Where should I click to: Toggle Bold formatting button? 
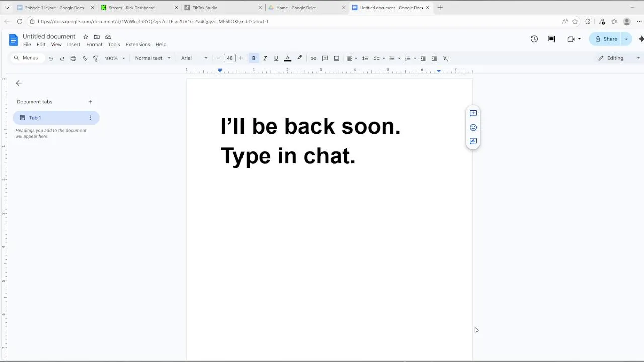pyautogui.click(x=254, y=58)
